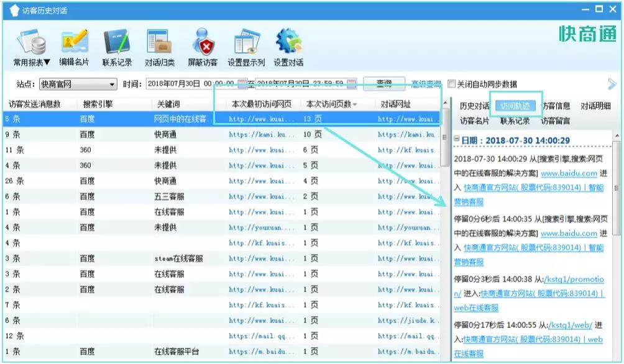Select the 五三客服 keyword row
Screen dimensions: 624x364
tap(222, 196)
